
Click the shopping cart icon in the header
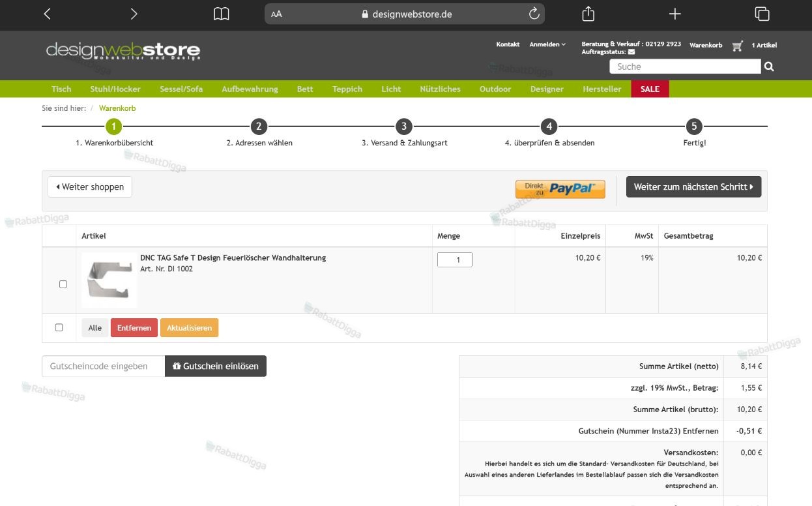tap(737, 46)
